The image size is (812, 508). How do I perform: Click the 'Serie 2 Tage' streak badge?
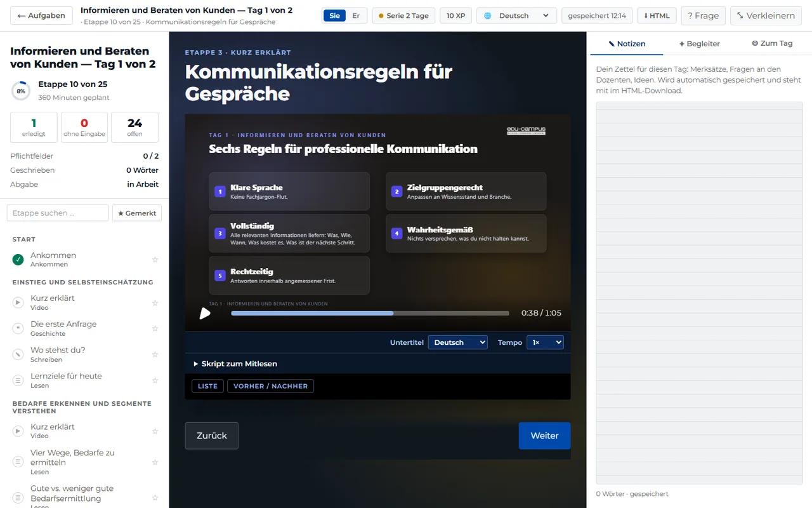tap(403, 16)
